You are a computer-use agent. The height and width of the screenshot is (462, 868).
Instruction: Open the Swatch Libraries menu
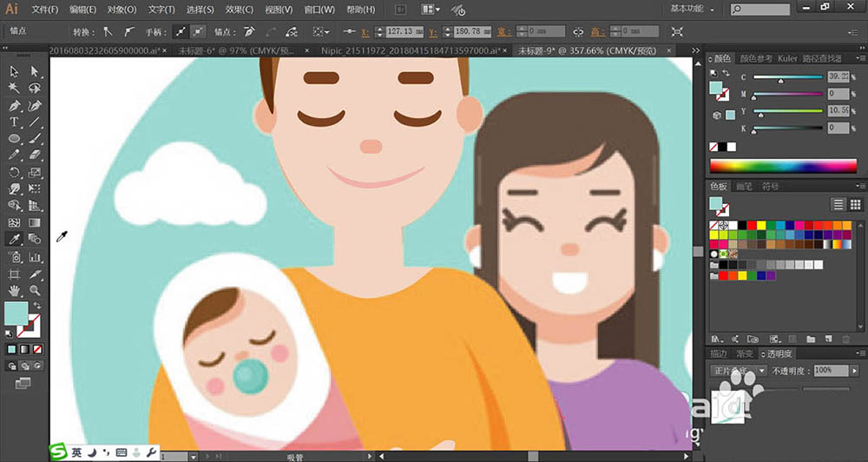point(717,339)
